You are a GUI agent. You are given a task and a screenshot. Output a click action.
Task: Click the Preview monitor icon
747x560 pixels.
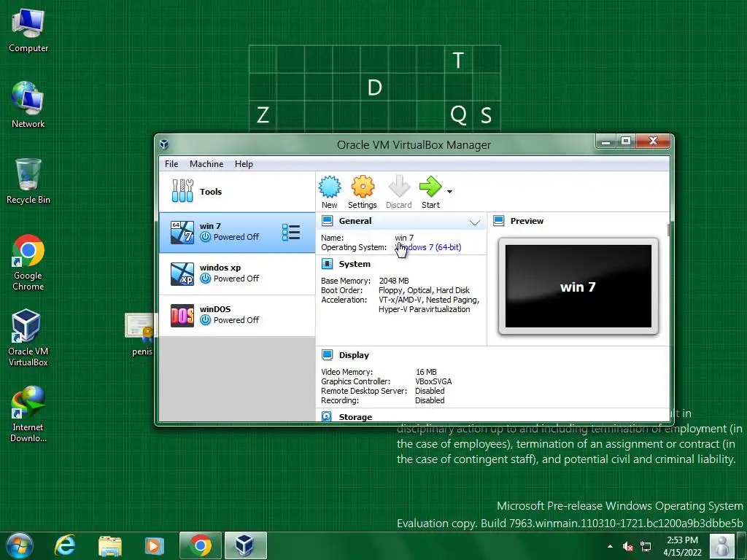click(499, 220)
